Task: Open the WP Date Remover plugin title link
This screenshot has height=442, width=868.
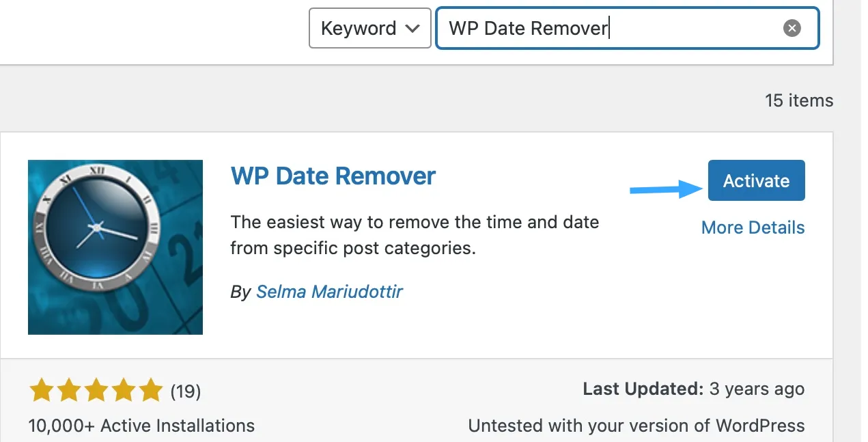Action: pyautogui.click(x=333, y=176)
